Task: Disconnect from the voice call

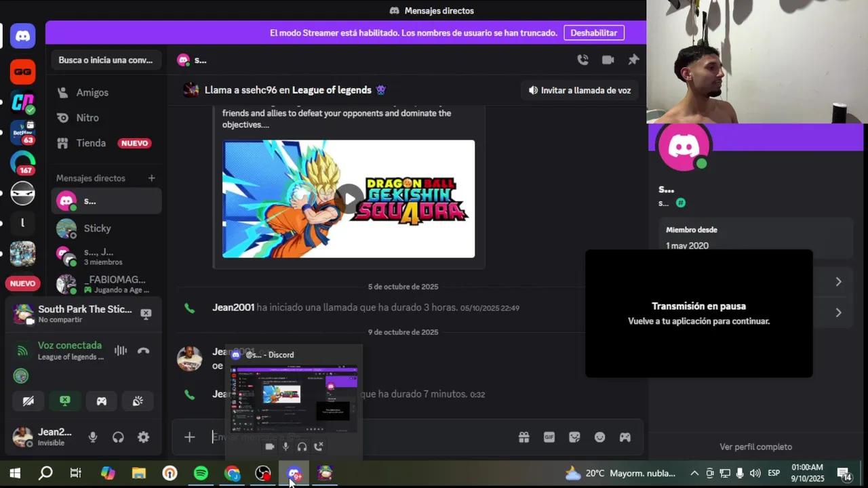Action: click(x=143, y=350)
